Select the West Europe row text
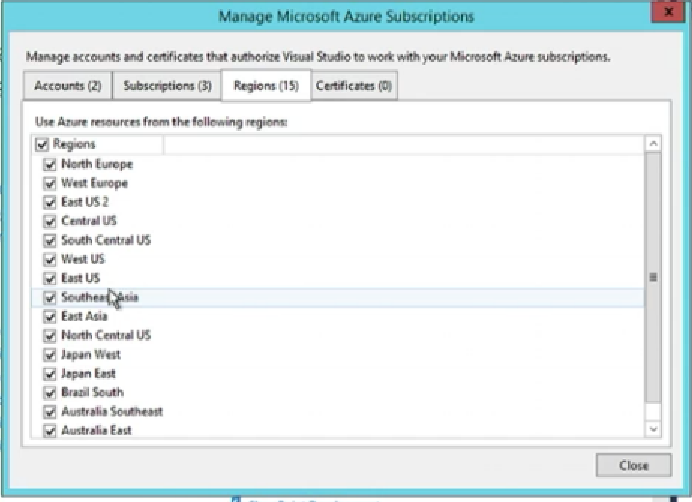692x502 pixels. coord(94,183)
